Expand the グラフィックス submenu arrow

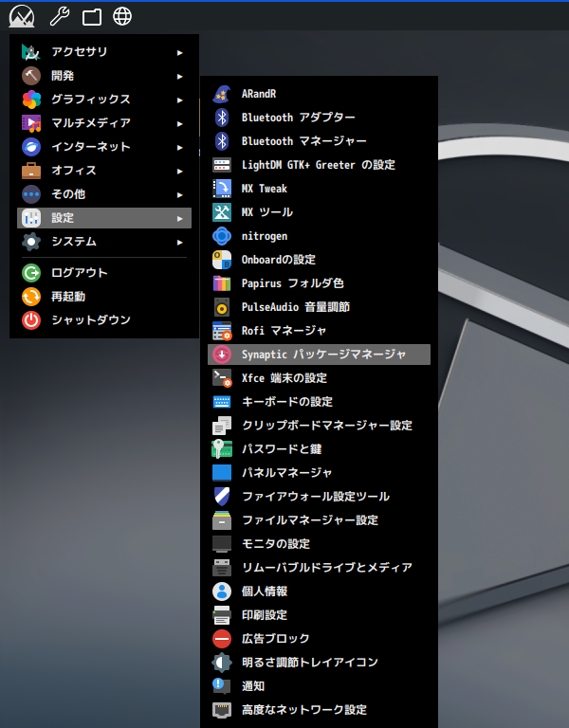(180, 100)
